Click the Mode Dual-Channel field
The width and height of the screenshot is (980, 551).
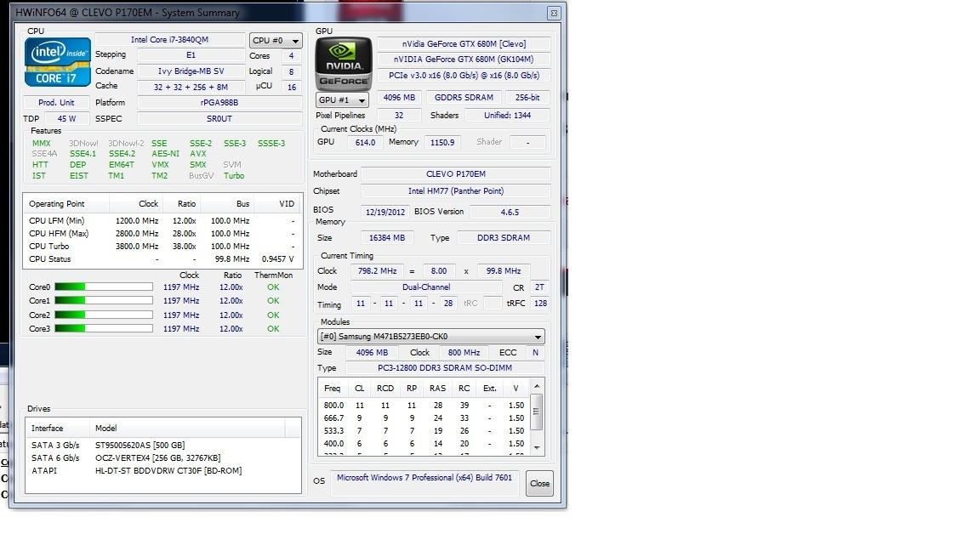pyautogui.click(x=426, y=287)
